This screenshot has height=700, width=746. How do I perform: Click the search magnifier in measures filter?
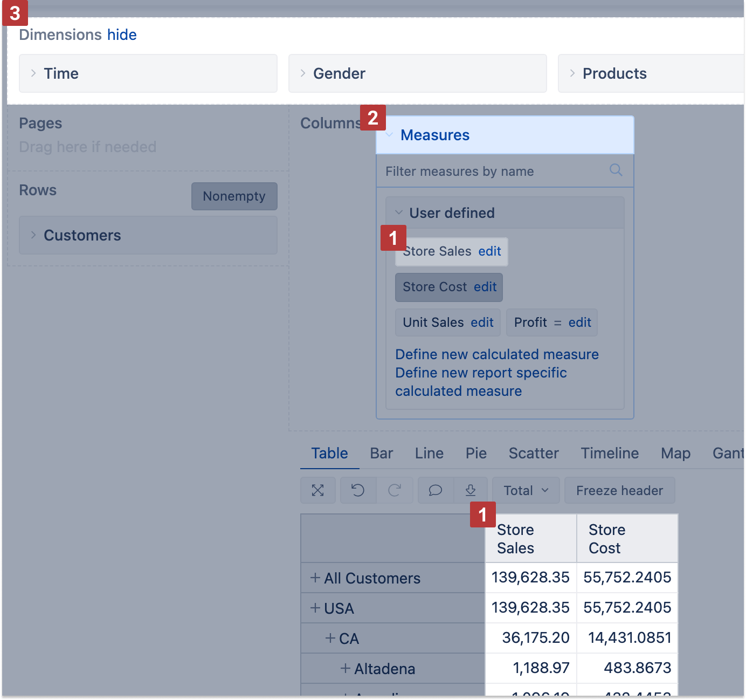tap(616, 170)
